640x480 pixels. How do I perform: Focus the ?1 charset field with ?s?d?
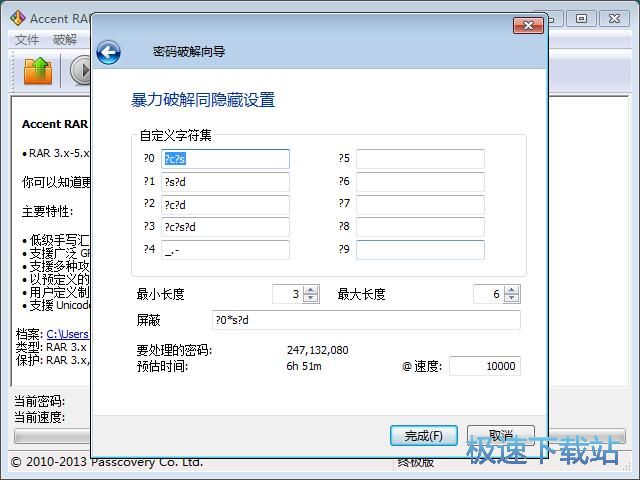pyautogui.click(x=225, y=182)
